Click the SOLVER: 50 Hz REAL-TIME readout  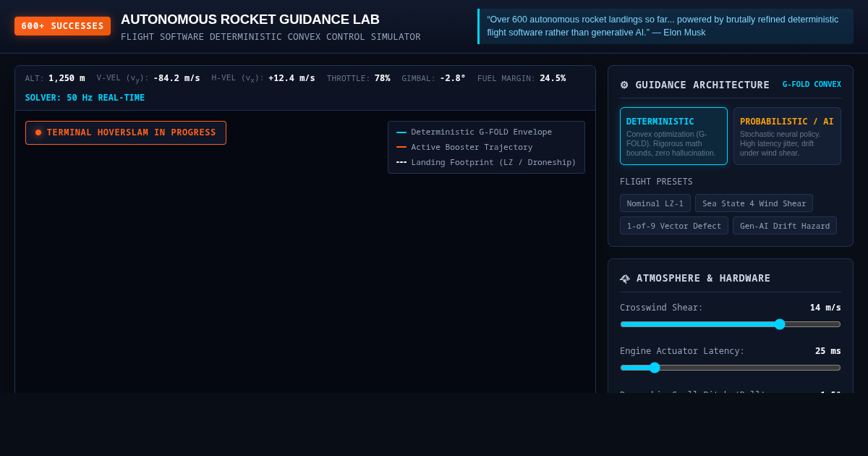(85, 98)
